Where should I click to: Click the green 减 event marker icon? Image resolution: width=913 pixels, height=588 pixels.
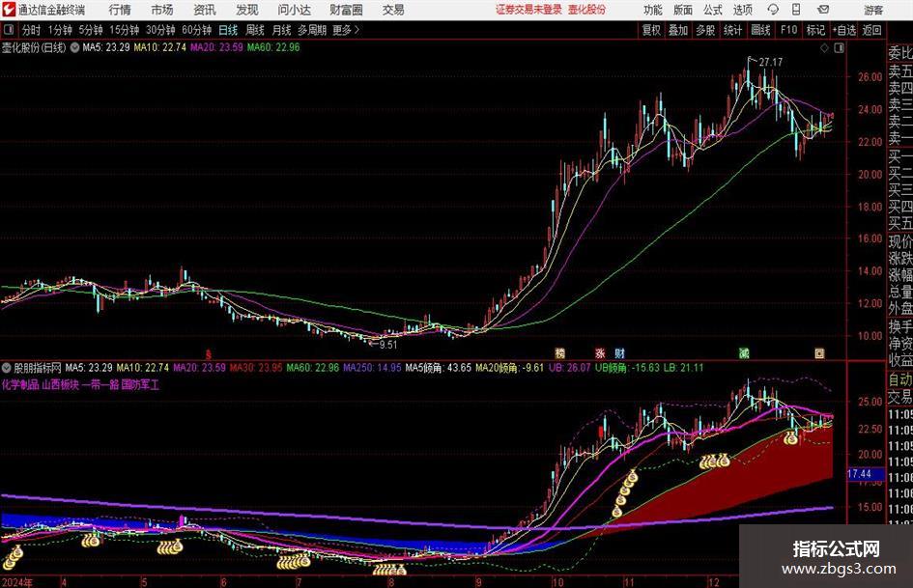744,352
